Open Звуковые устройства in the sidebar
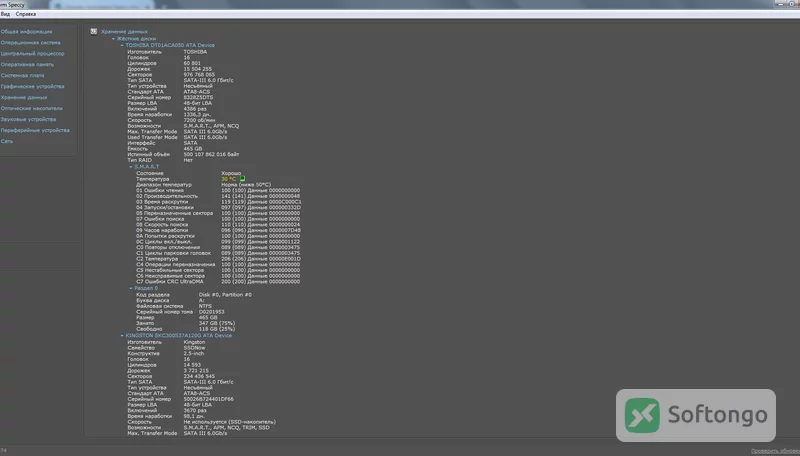This screenshot has width=800, height=456. [x=28, y=119]
